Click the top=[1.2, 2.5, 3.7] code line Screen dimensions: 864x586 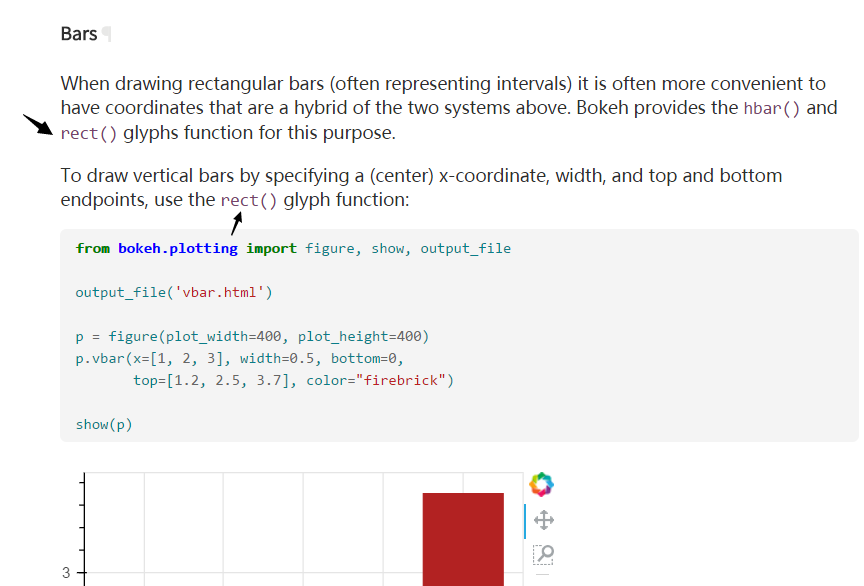coord(293,380)
